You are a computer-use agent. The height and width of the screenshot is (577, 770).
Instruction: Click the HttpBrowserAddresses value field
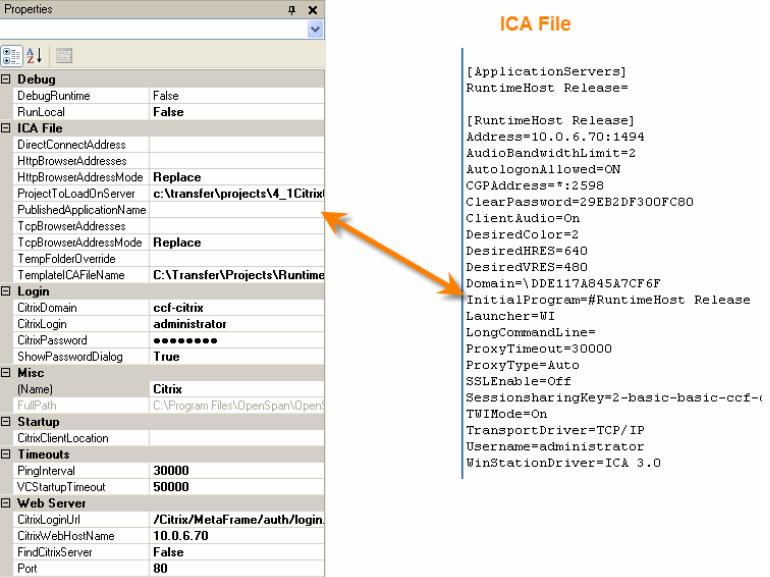tap(237, 161)
